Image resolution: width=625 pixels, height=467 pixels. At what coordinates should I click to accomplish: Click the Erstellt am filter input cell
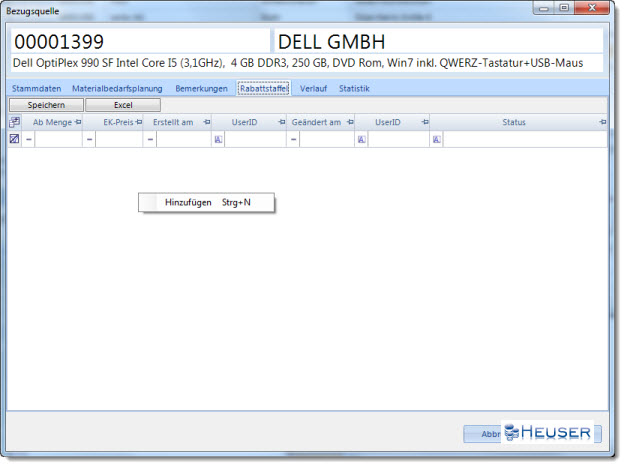pyautogui.click(x=184, y=139)
